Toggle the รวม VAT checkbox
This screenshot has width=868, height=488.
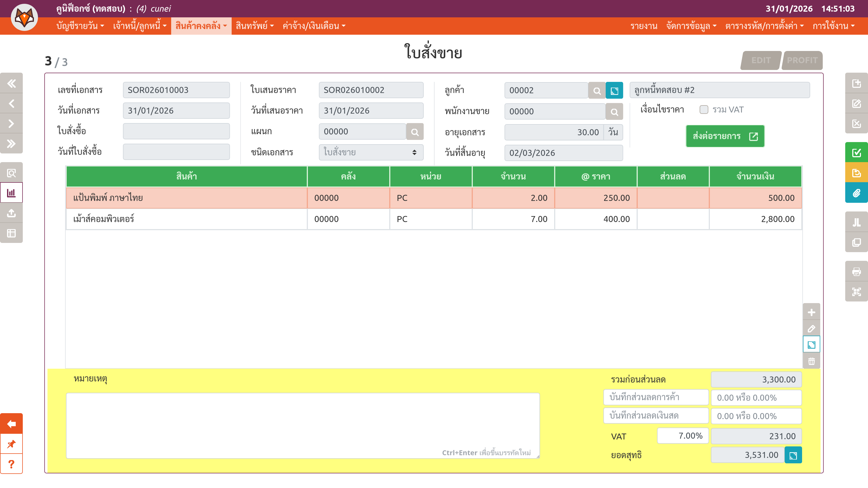[x=704, y=110]
